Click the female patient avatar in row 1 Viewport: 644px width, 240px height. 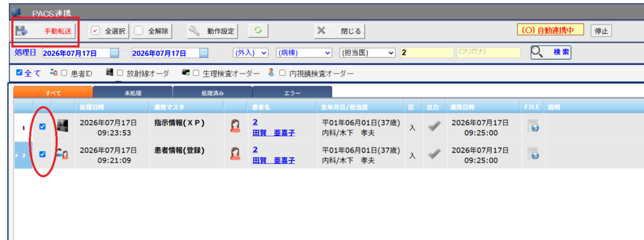[x=235, y=126]
